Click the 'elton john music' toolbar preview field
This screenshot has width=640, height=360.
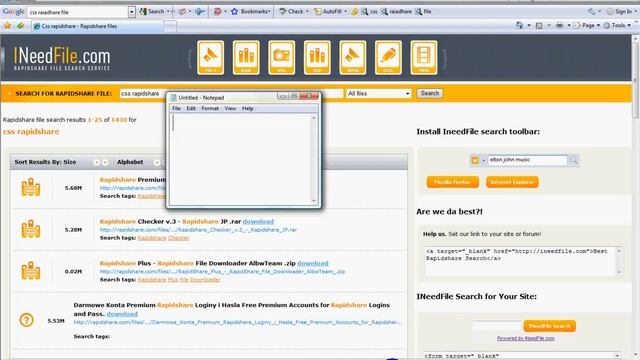point(527,160)
